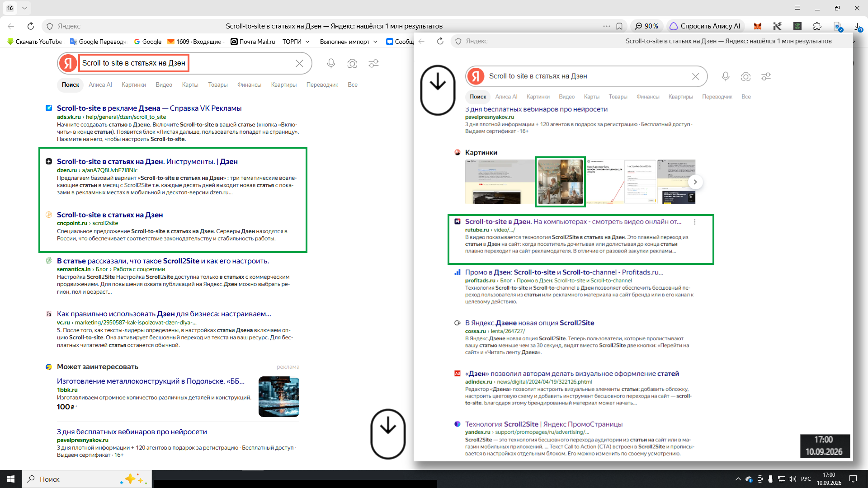Open the cncpoint.ru Scroll-to-site result
This screenshot has width=868, height=488.
pyautogui.click(x=110, y=215)
